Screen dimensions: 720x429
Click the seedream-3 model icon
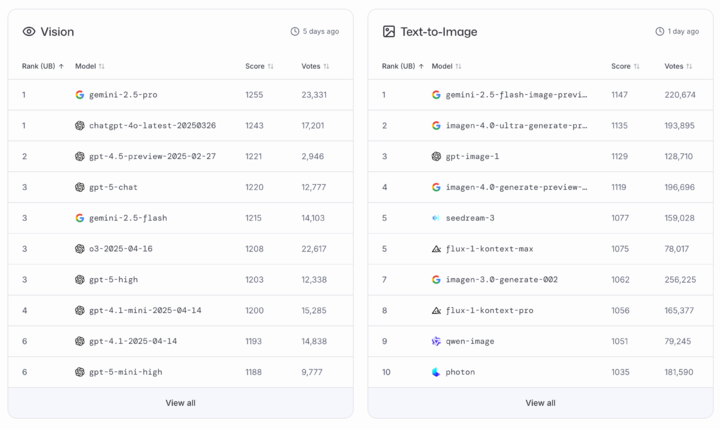tap(436, 218)
